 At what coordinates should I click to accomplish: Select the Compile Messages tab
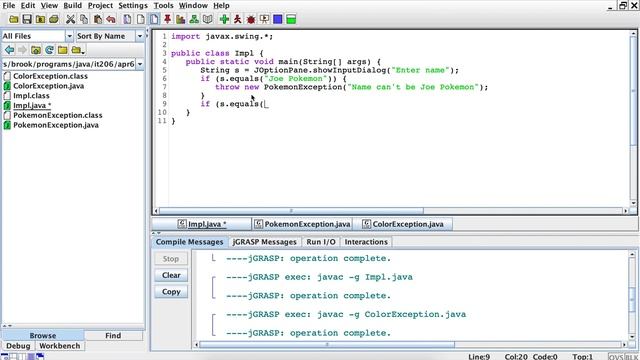tap(189, 242)
